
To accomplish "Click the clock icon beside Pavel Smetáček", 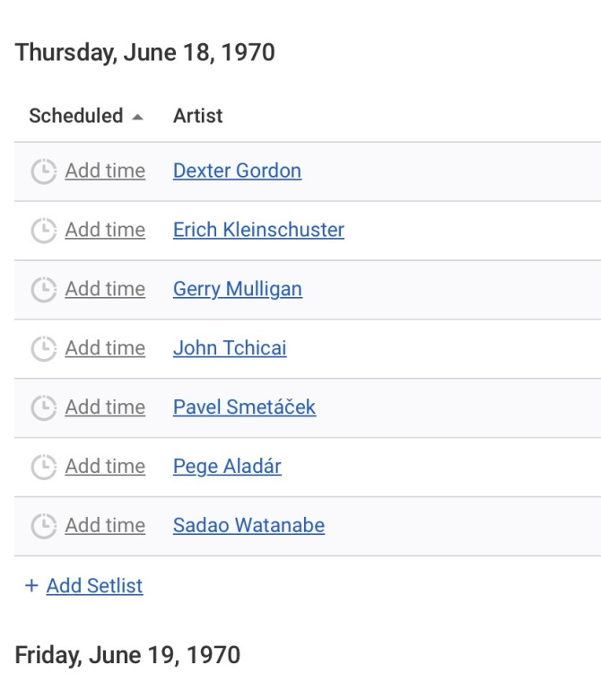I will (44, 407).
